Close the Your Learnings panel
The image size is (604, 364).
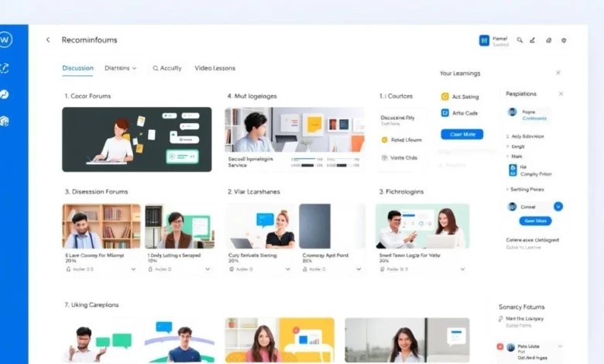click(558, 73)
